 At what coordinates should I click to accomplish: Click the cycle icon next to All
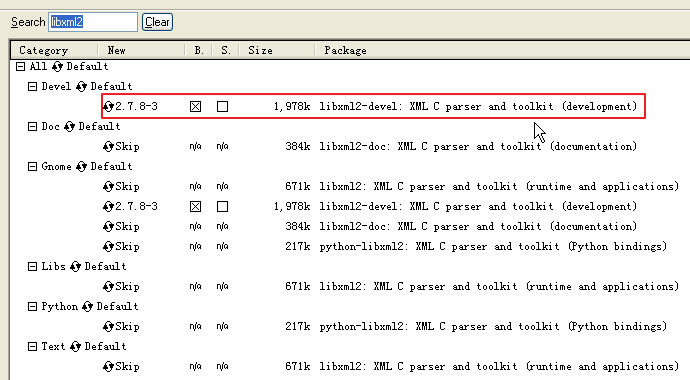tap(57, 66)
